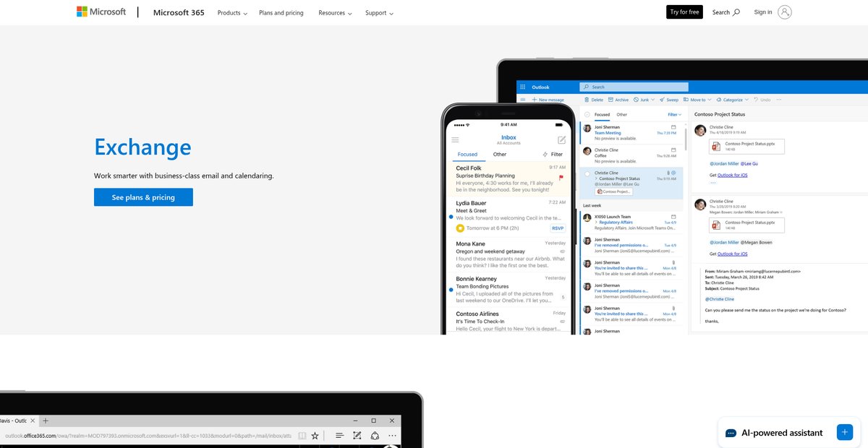Screen dimensions: 868x448
Task: Select the Other tab in the Outlook desktop list
Action: pos(622,114)
